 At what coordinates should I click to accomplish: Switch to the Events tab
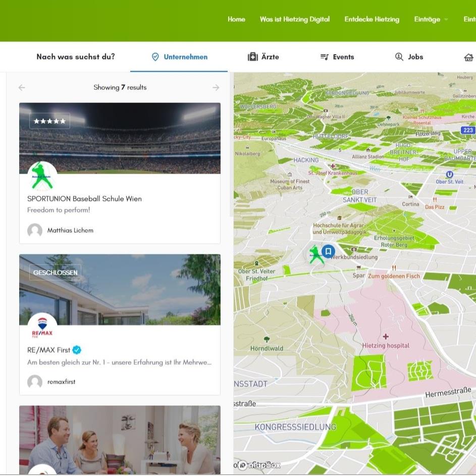click(337, 57)
